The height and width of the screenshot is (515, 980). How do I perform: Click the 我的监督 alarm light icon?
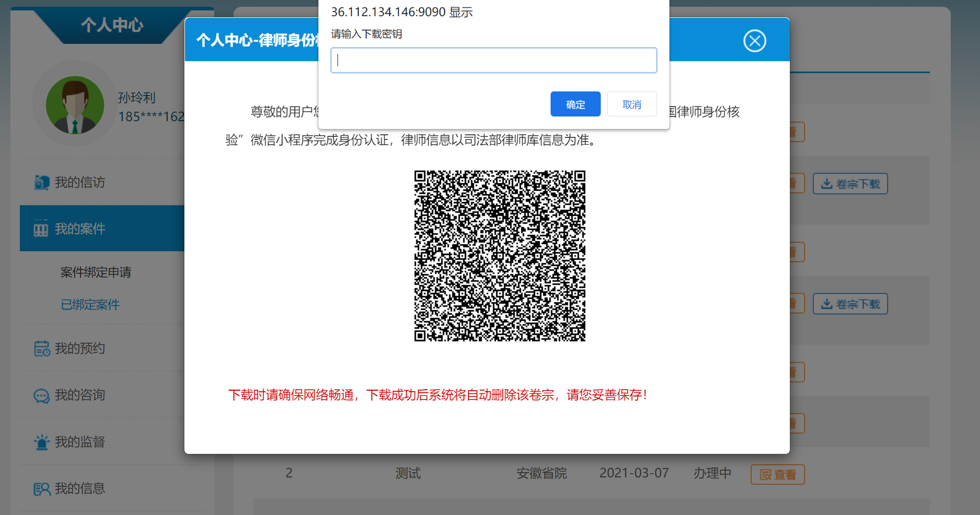tap(42, 442)
